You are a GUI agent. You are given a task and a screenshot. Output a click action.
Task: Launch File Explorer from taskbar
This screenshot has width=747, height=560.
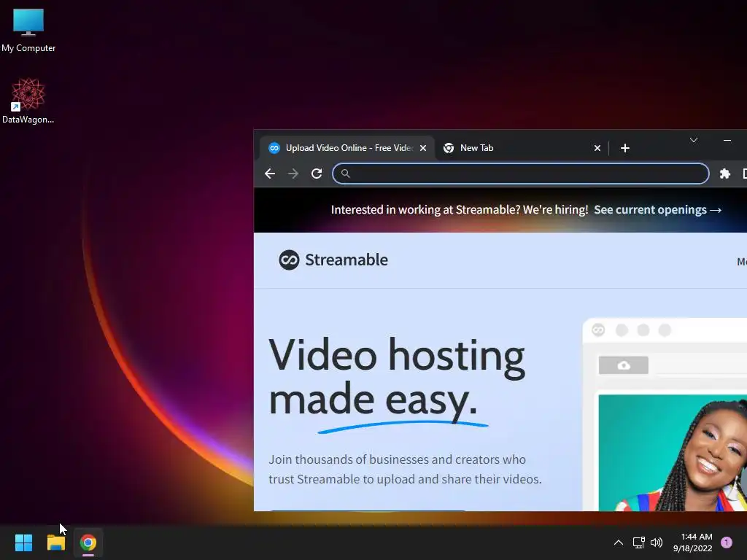coord(56,542)
